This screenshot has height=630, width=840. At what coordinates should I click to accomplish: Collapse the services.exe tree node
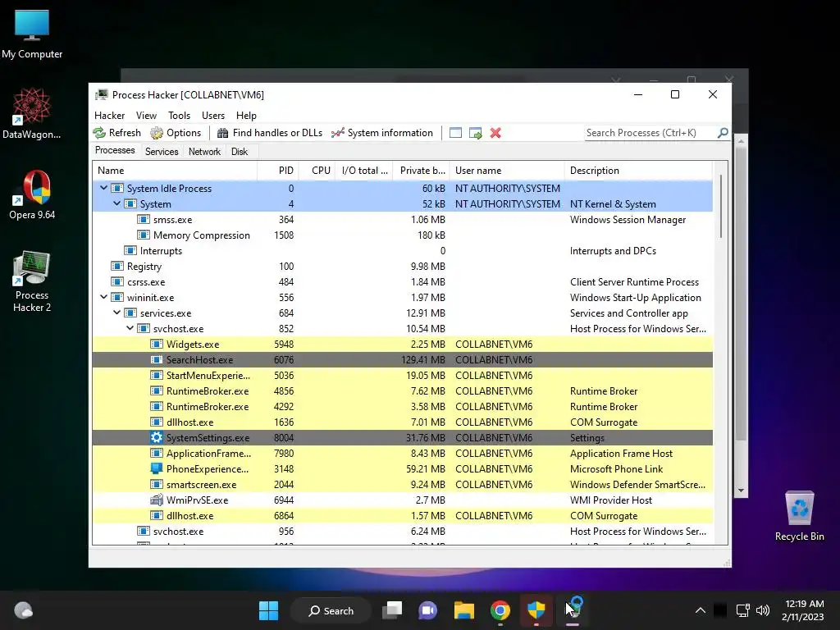(x=116, y=313)
